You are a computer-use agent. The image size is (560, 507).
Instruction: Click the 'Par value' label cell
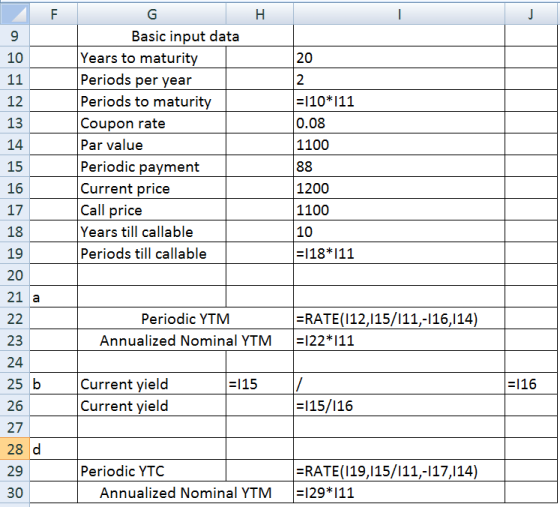[x=152, y=145]
